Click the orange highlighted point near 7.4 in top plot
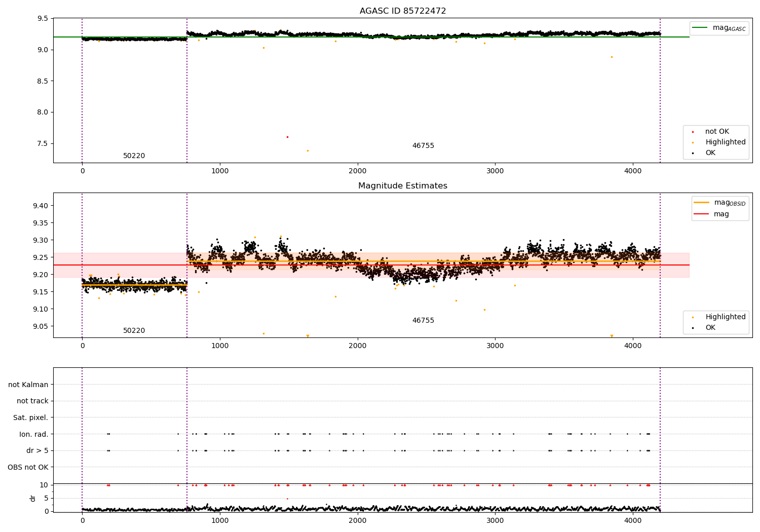760x532 pixels. click(x=308, y=150)
